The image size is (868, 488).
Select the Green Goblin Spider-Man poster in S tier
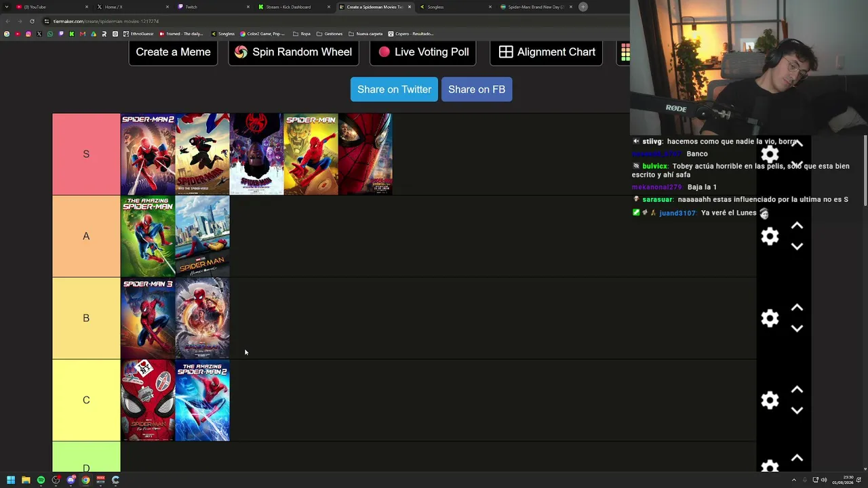point(311,155)
